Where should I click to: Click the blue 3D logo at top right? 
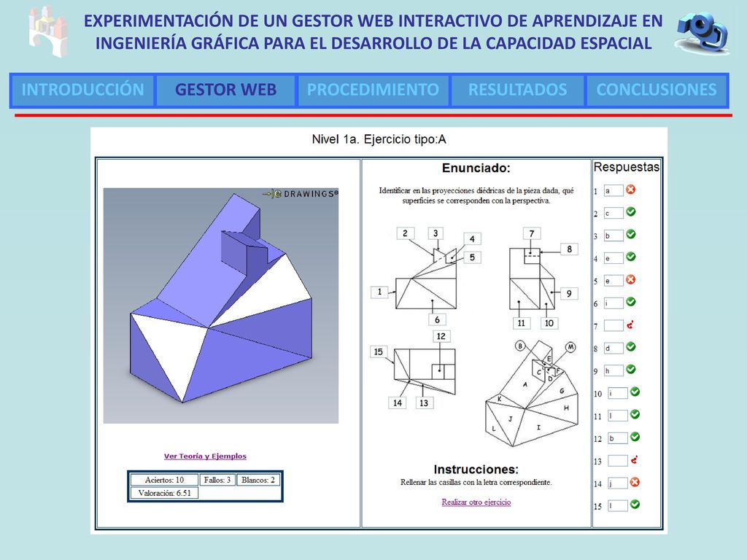(x=702, y=32)
